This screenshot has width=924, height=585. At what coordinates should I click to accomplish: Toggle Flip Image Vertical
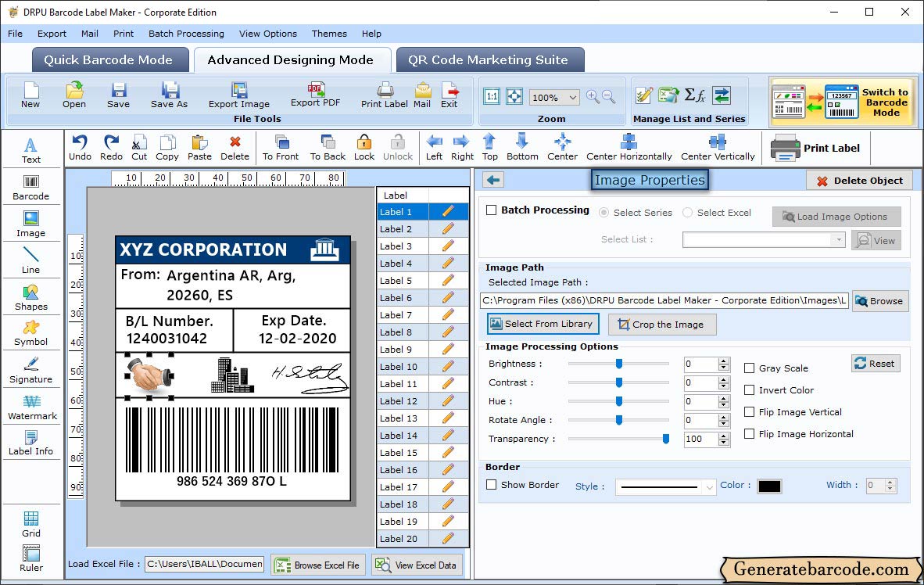(750, 411)
